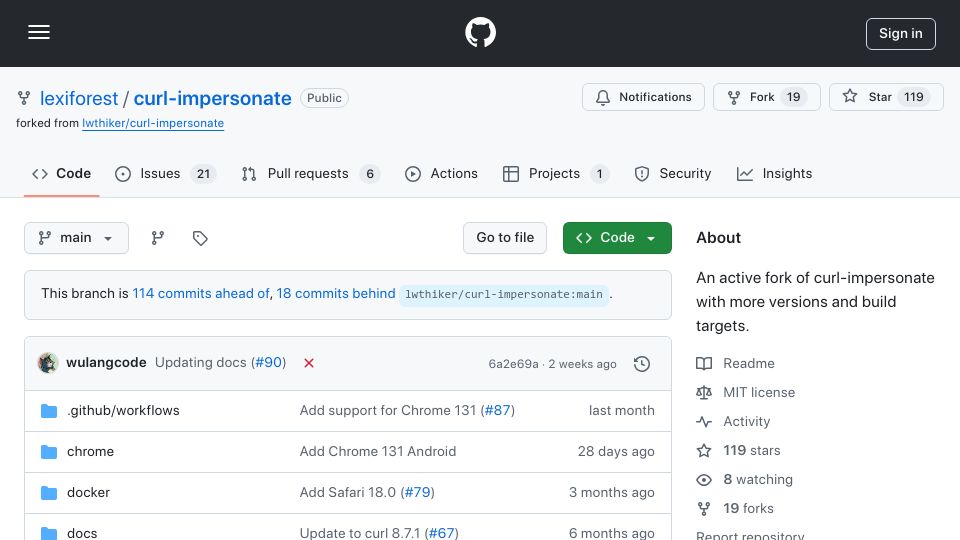The width and height of the screenshot is (960, 540).
Task: Open the MIT license link
Action: click(759, 392)
